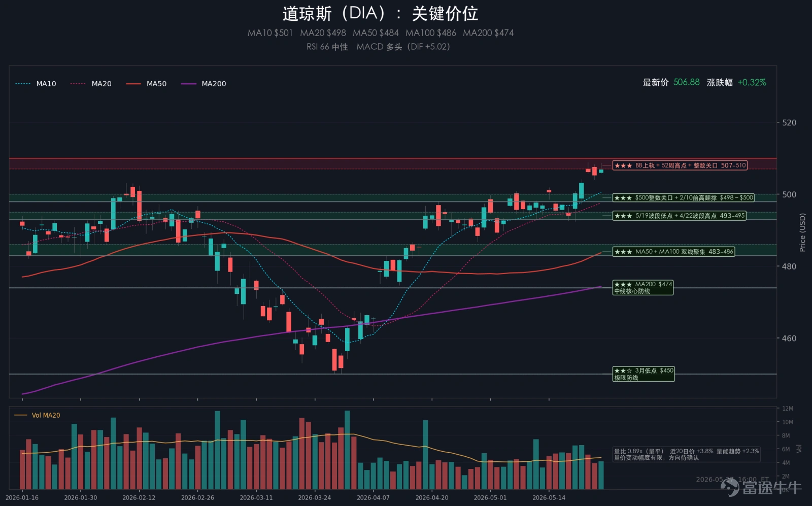Viewport: 812px width, 506px height.
Task: Click the MA100 $486 value in header
Action: pos(430,33)
